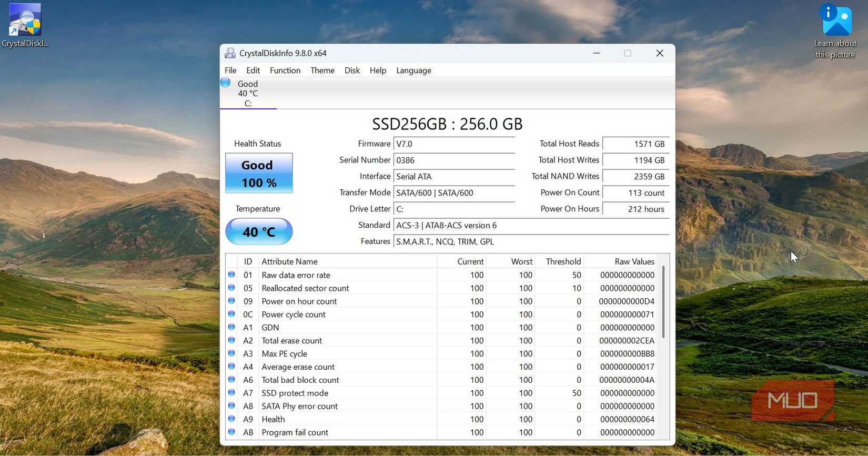This screenshot has width=868, height=456.
Task: Click the Firmware field showing V7.0
Action: (454, 144)
